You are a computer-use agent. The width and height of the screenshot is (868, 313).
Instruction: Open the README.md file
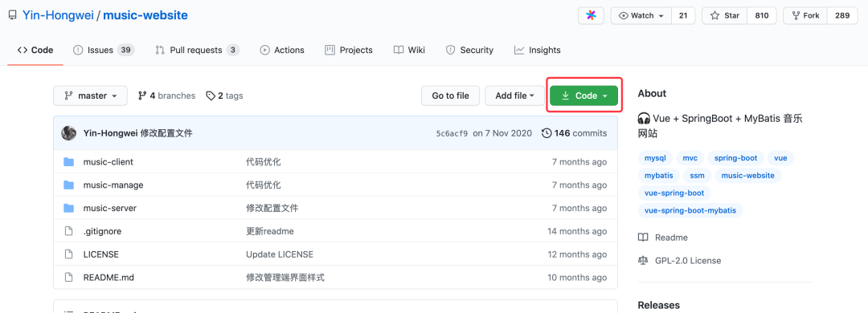(x=108, y=278)
